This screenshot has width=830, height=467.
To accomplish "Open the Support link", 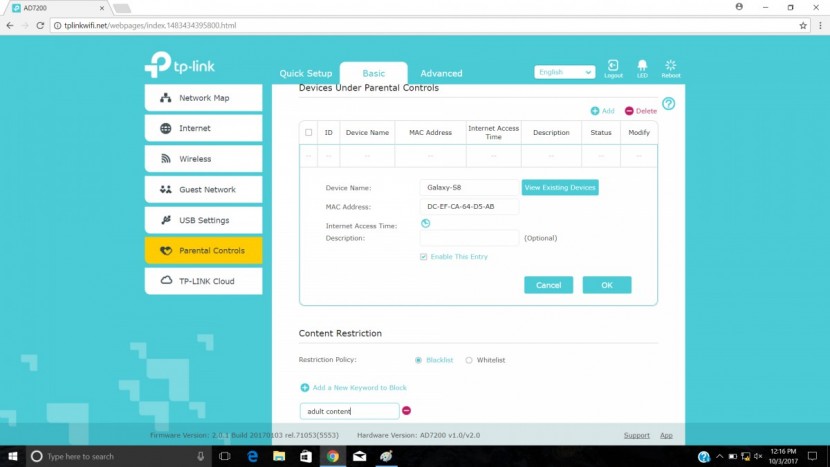I will (636, 435).
